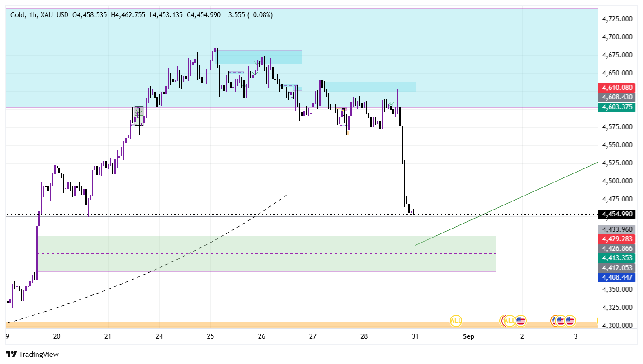Screen dimensions: 643x364
Task: Open the rightmost US flag event marker
Action: [x=570, y=321]
